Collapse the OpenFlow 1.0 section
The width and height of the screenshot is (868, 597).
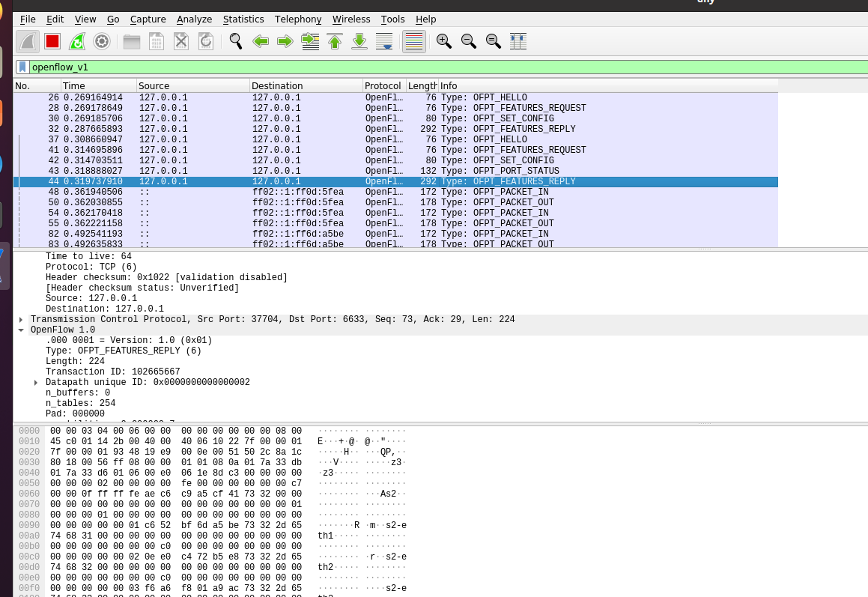[21, 330]
